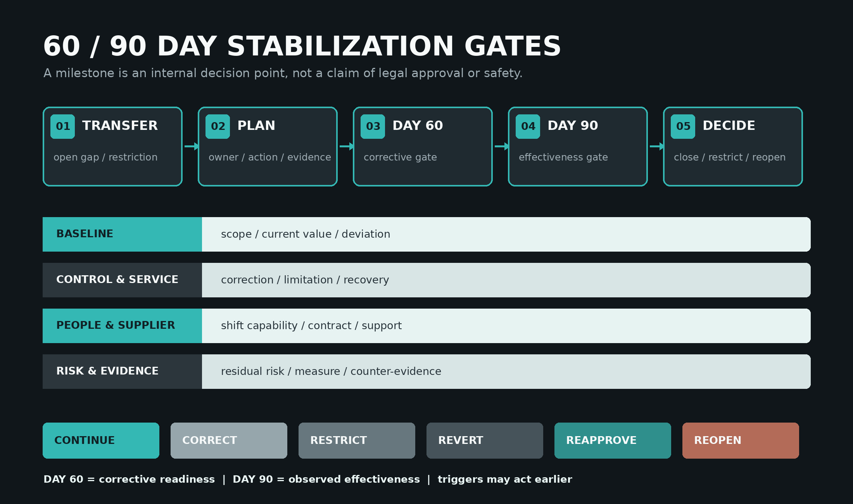The height and width of the screenshot is (504, 853).
Task: Click the 01 step number badge
Action: [x=62, y=126]
